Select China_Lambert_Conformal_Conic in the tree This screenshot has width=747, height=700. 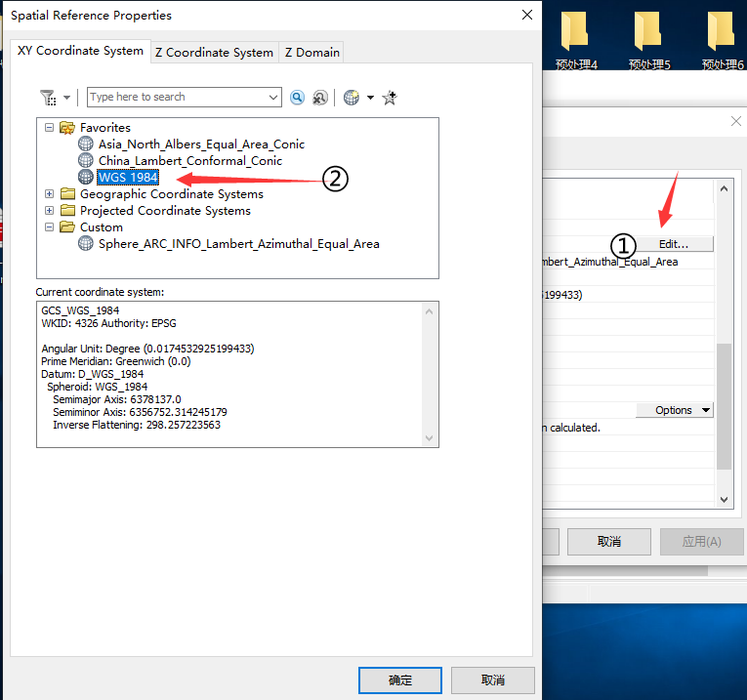click(189, 161)
